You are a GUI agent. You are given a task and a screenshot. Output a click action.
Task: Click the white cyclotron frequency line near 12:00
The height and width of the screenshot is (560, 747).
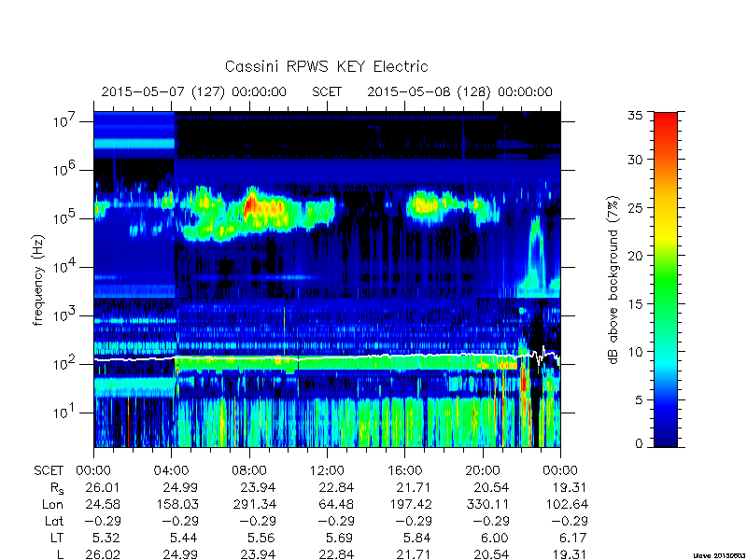(x=327, y=357)
